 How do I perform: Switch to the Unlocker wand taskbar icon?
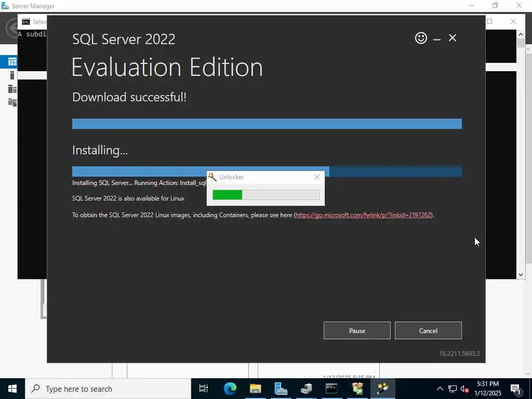coord(383,389)
